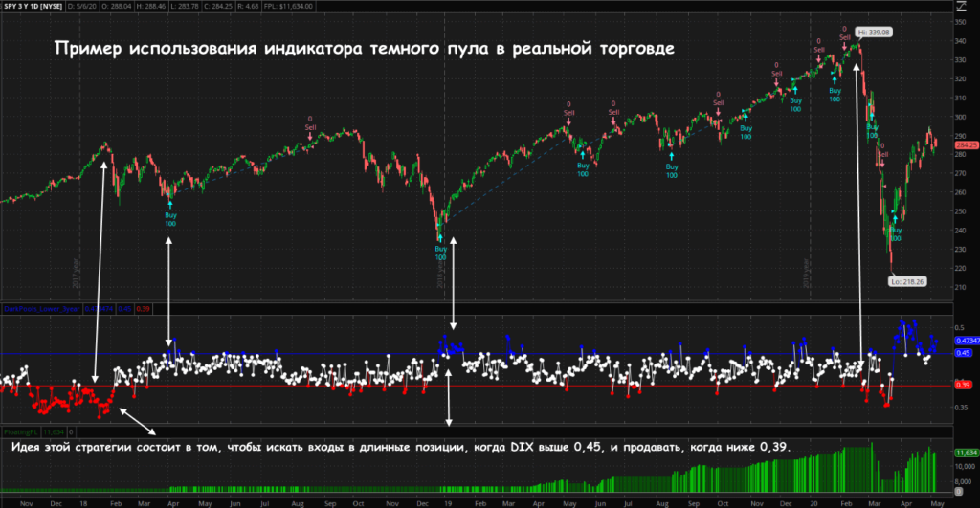The height and width of the screenshot is (508, 980).
Task: Click the 20 year label on time axis
Action: click(x=813, y=503)
